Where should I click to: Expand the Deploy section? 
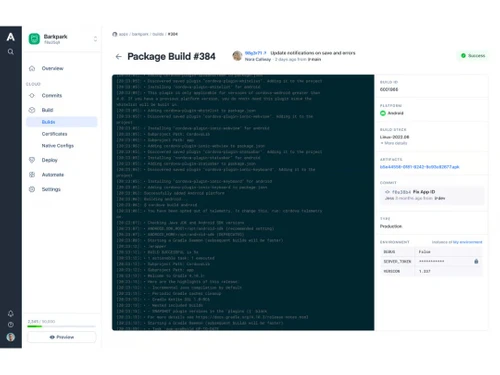point(50,160)
